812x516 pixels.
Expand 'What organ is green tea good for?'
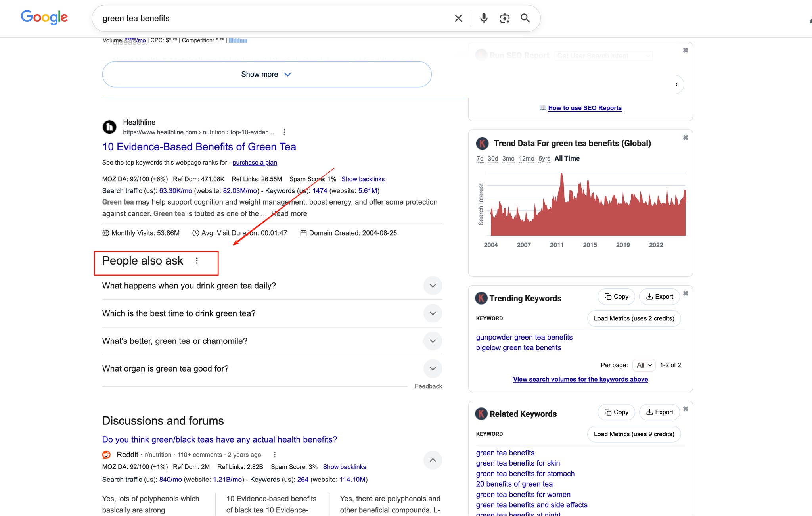click(x=433, y=368)
